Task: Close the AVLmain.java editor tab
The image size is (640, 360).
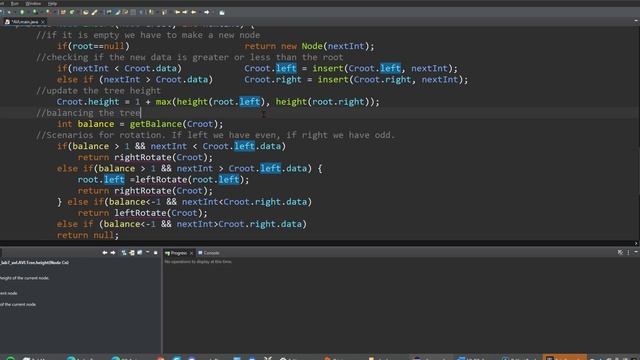Action: coord(42,22)
